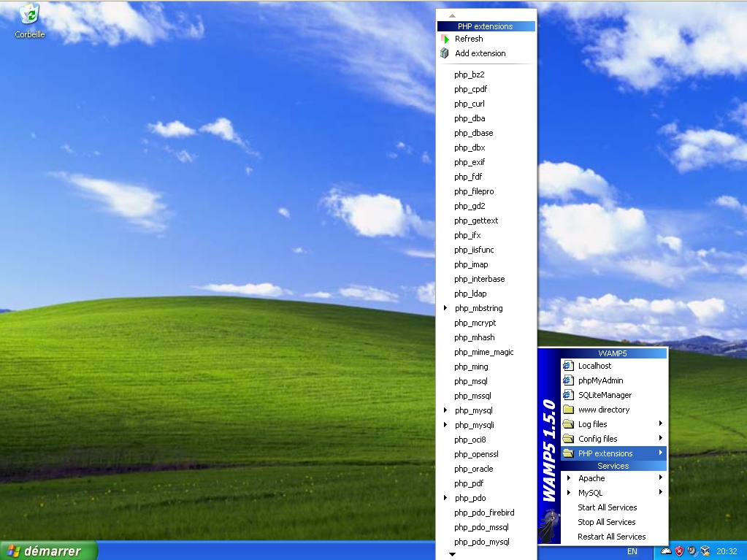Disable the php_mysql extension
Image resolution: width=747 pixels, height=560 pixels.
pyautogui.click(x=473, y=410)
